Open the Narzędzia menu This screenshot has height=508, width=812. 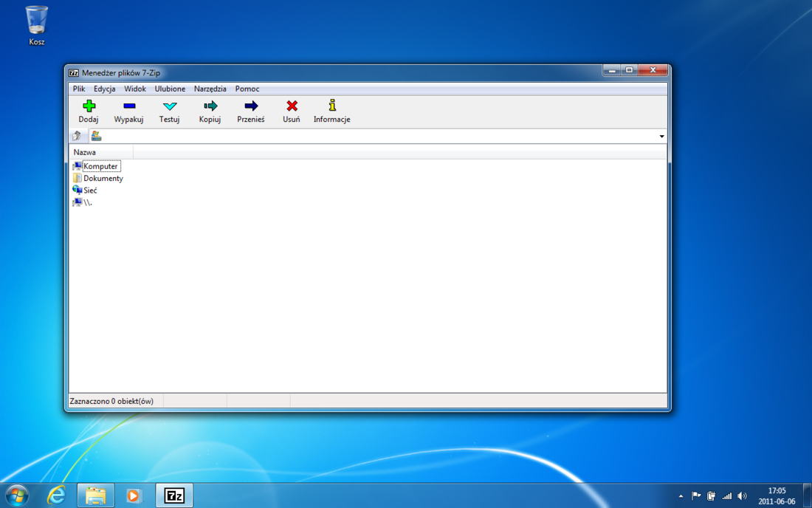[x=210, y=89]
